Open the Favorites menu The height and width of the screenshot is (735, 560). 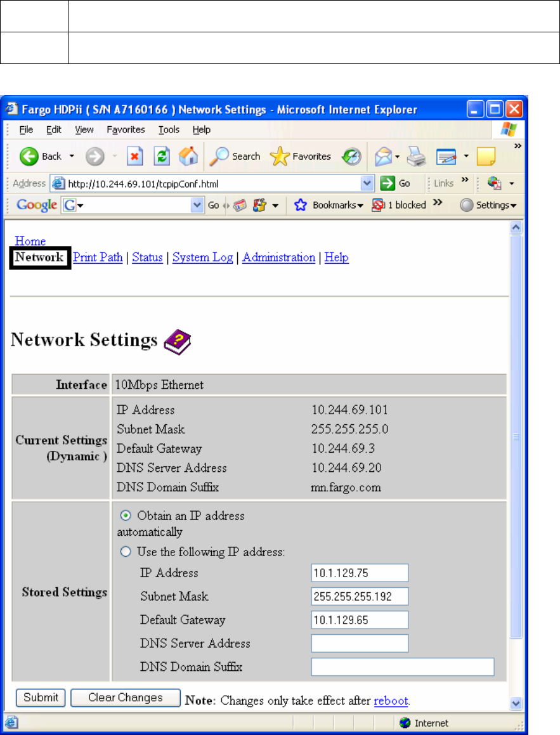pyautogui.click(x=126, y=129)
